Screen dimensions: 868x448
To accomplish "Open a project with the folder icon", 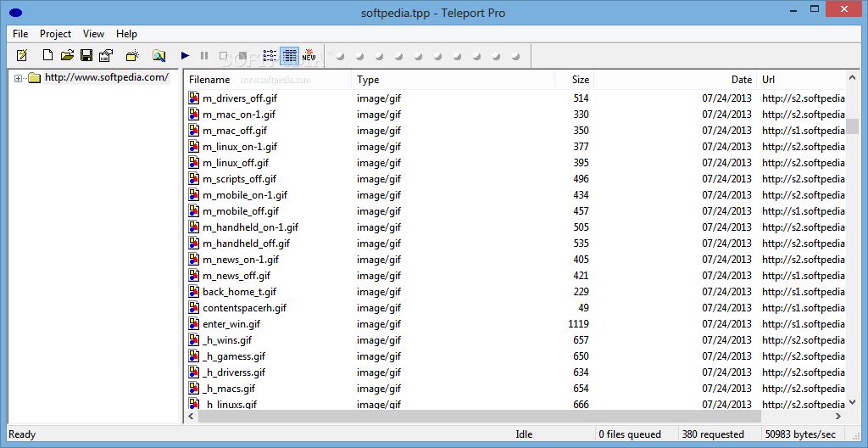I will click(67, 55).
